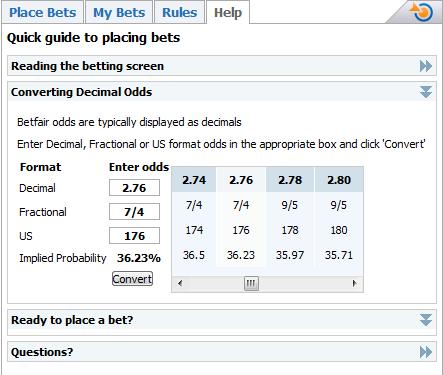Expand the Questions? section arrows
Screen dimensions: 443x375
point(426,352)
